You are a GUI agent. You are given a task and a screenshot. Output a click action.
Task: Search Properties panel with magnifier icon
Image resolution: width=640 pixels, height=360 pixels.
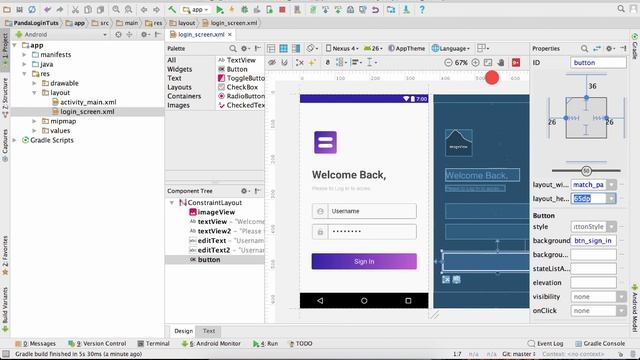(584, 49)
